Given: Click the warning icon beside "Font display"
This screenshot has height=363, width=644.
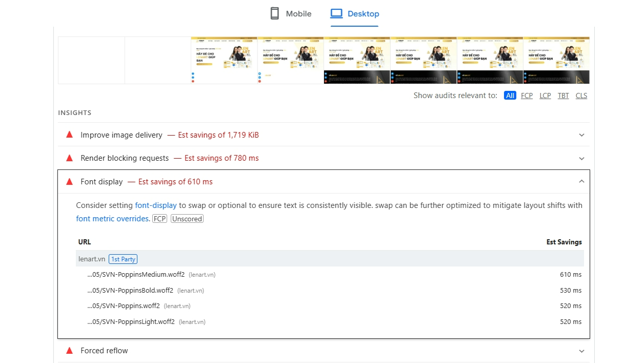Looking at the screenshot, I should 69,181.
